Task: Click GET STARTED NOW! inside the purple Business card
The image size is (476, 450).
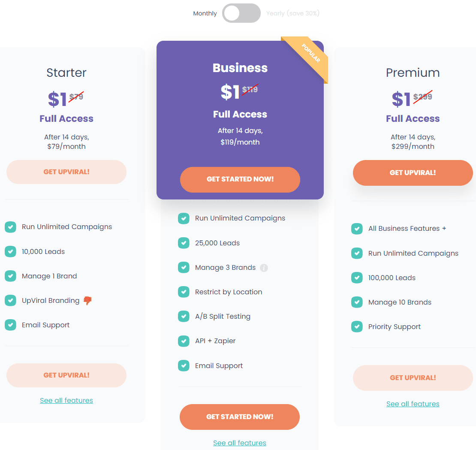Action: (240, 179)
